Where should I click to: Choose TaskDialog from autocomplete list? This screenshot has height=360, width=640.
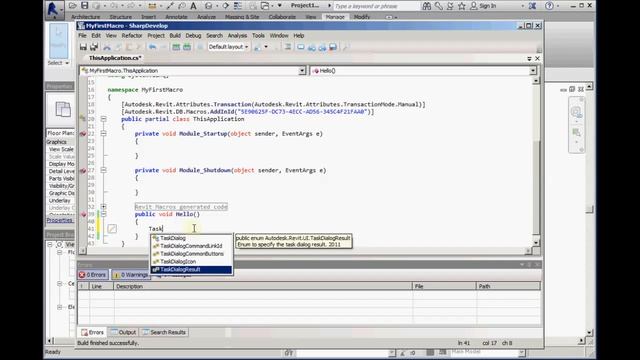coord(191,238)
